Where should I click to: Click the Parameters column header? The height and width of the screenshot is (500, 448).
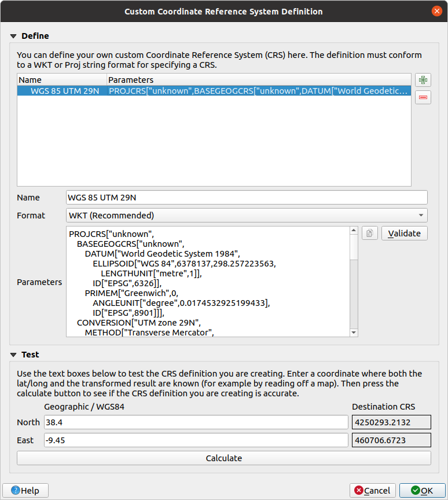[x=258, y=80]
